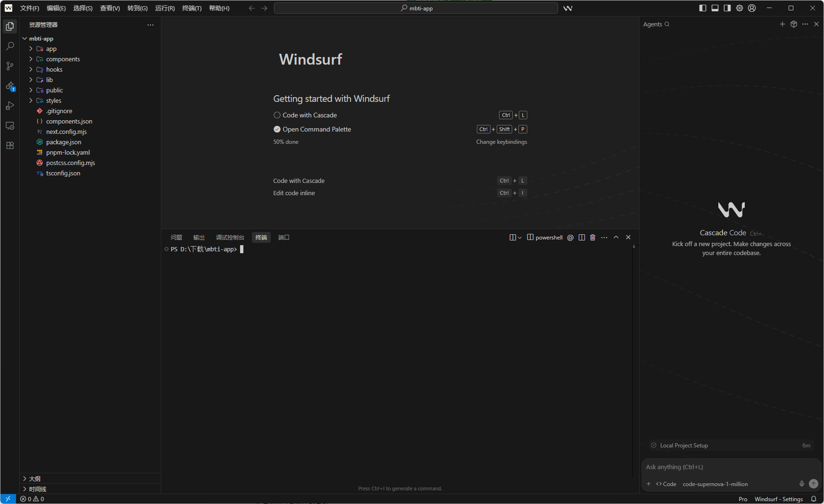Open the terminal launch profile dropdown arrow
The height and width of the screenshot is (504, 824).
(520, 238)
